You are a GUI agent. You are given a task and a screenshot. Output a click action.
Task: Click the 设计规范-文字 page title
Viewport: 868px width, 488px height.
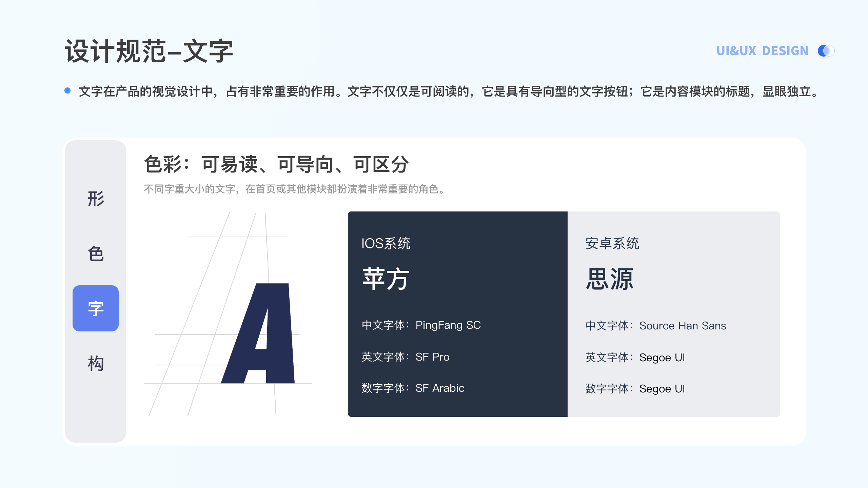149,52
